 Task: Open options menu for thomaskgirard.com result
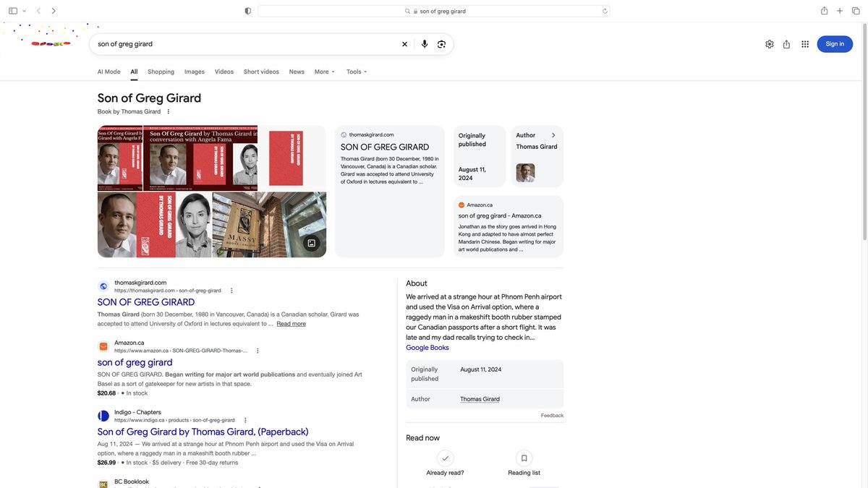pos(231,291)
